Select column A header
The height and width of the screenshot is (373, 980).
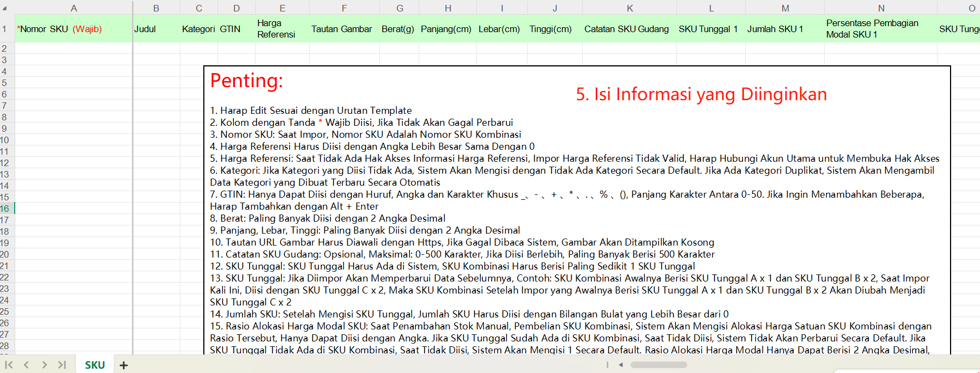tap(74, 8)
